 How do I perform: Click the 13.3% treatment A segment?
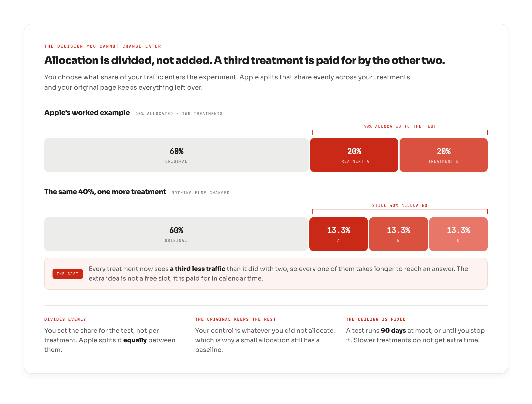coord(338,234)
